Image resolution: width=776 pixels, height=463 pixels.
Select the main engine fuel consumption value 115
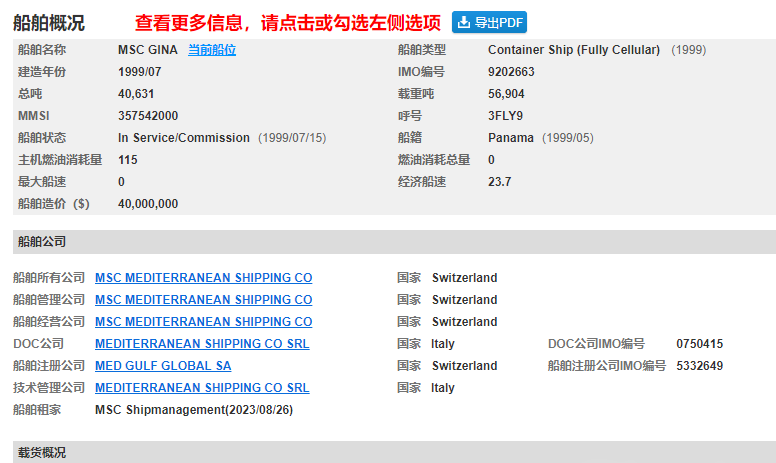click(x=128, y=160)
